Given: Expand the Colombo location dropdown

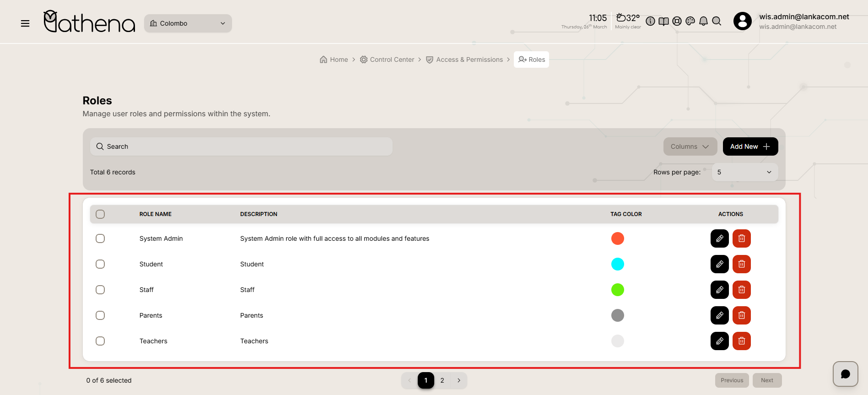Looking at the screenshot, I should (188, 23).
